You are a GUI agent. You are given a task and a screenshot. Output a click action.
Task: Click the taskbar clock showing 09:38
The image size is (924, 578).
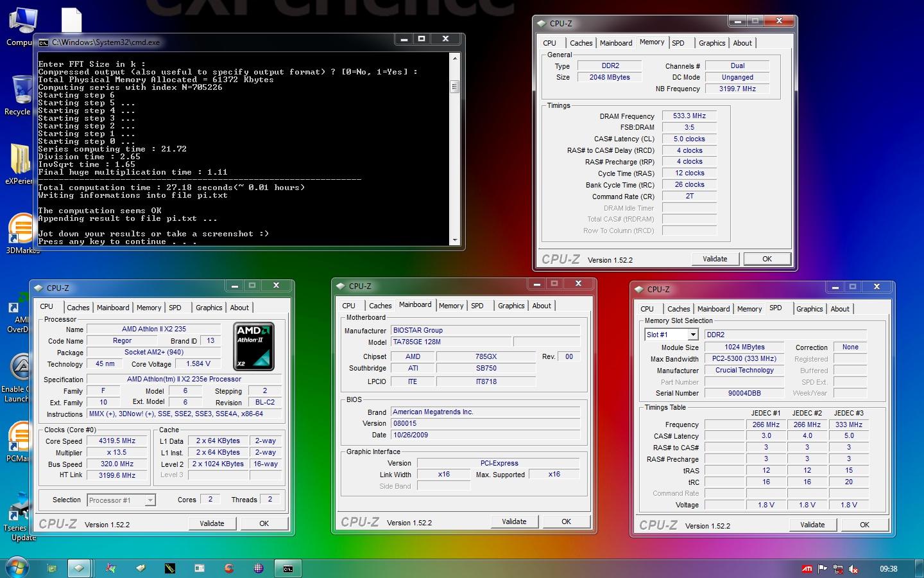click(x=888, y=569)
